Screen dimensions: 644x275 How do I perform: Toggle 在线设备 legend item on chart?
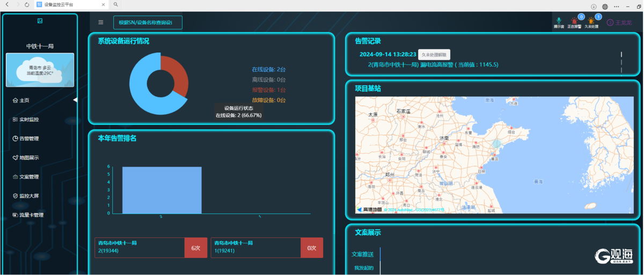(268, 70)
